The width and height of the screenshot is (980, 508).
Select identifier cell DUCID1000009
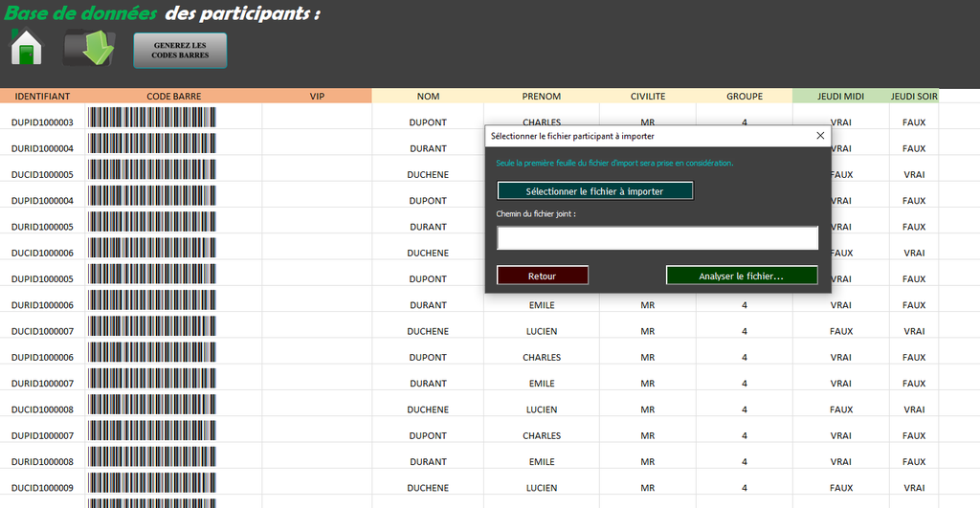(x=42, y=488)
